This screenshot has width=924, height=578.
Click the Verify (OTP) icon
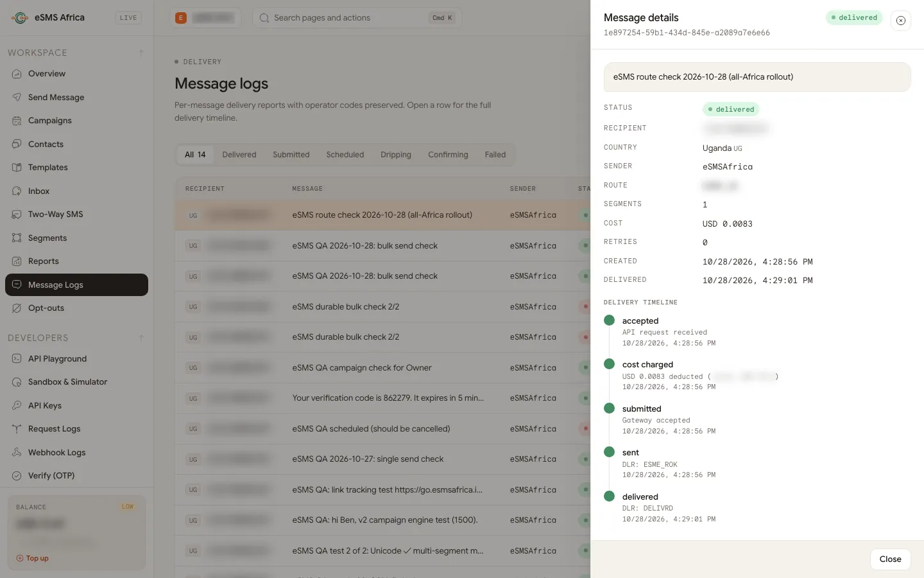[x=17, y=476]
